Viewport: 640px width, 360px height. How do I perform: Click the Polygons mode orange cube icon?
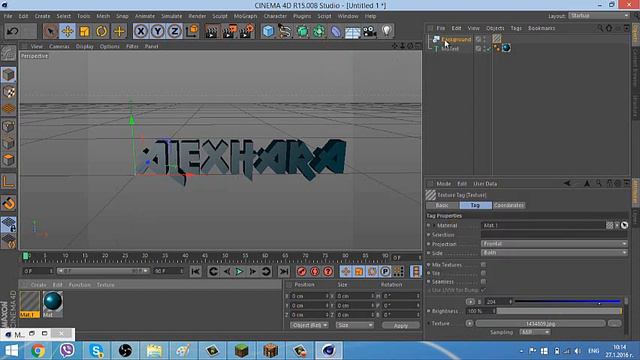click(x=9, y=160)
